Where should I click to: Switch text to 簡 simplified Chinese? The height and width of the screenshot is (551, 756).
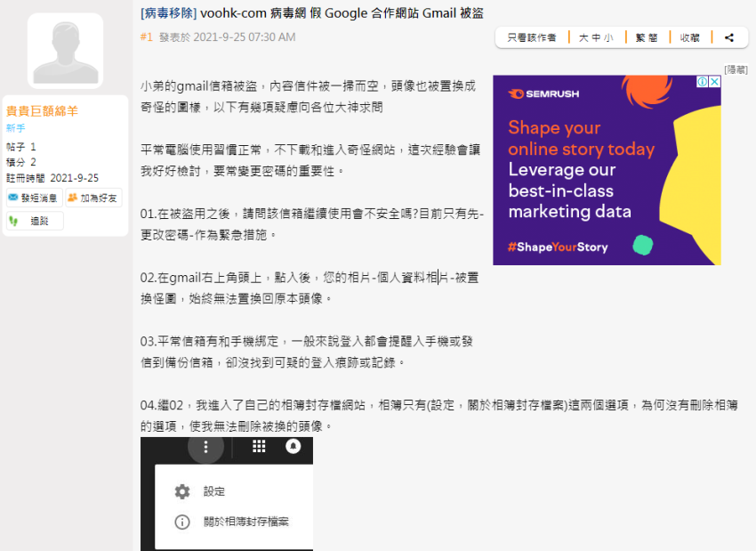coord(653,37)
